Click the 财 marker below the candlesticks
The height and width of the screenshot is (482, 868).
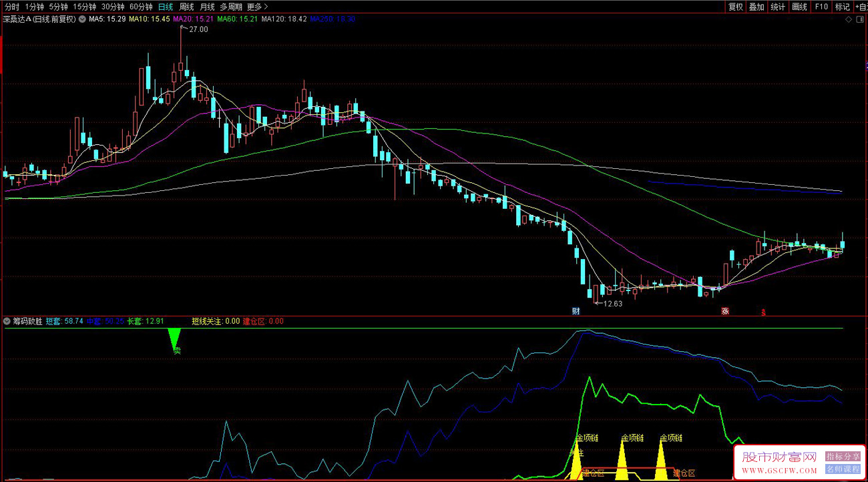576,311
